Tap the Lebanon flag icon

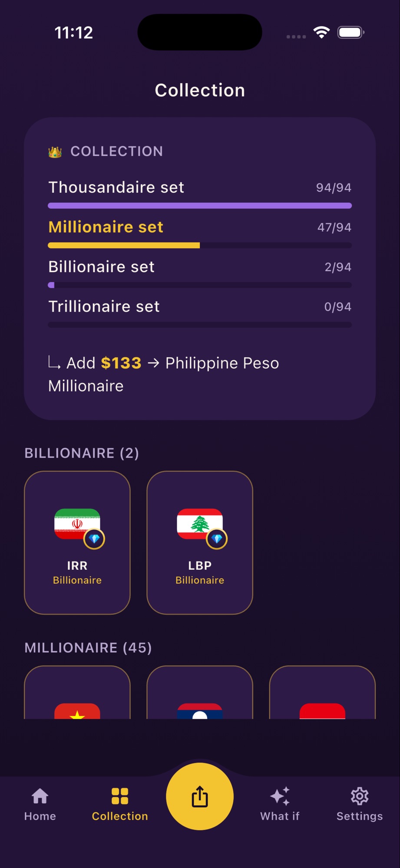[200, 524]
